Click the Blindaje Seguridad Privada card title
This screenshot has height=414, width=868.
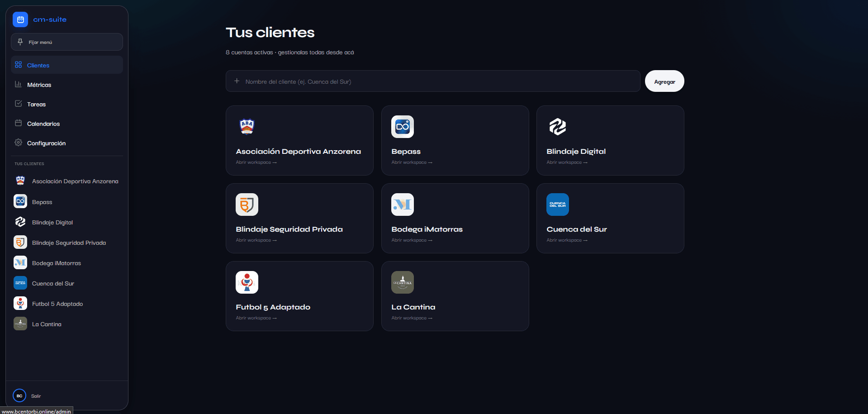click(289, 229)
